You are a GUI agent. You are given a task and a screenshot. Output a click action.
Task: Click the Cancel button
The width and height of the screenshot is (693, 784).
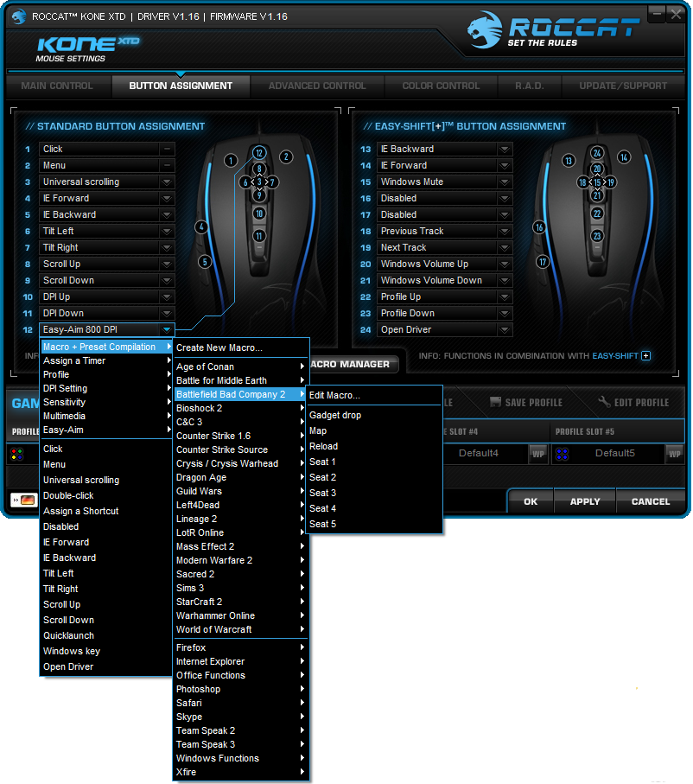(x=651, y=501)
